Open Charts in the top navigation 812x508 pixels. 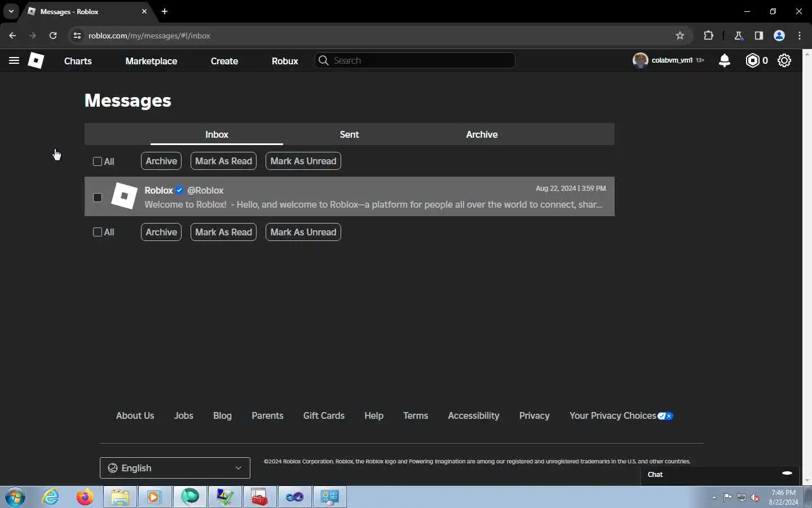point(78,61)
